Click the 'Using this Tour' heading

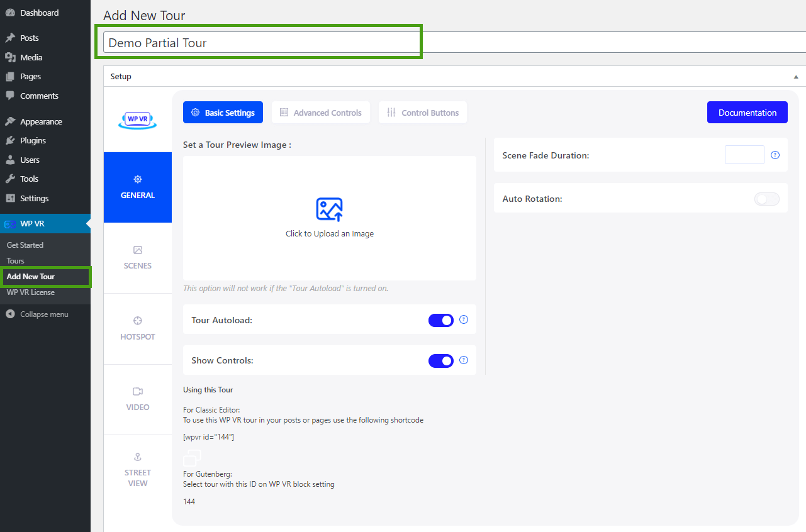click(208, 390)
